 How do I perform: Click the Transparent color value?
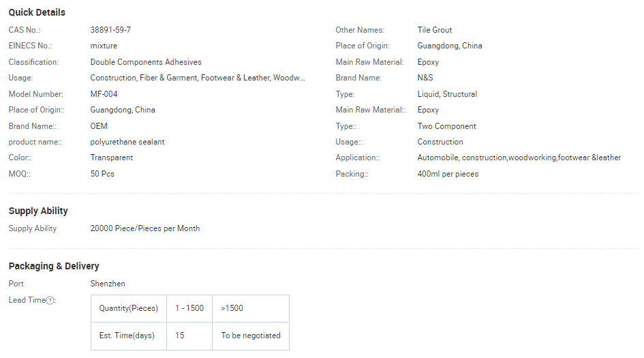click(112, 158)
